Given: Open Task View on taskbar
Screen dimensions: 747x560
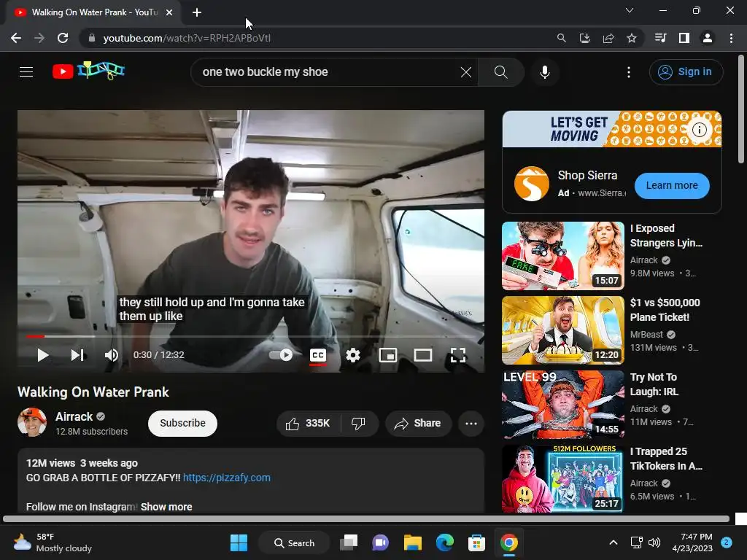Looking at the screenshot, I should click(x=349, y=542).
